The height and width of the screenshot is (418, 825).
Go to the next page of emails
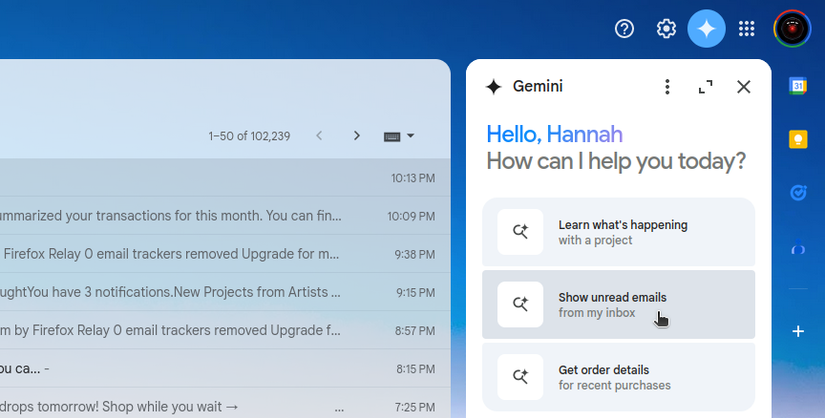click(x=356, y=136)
